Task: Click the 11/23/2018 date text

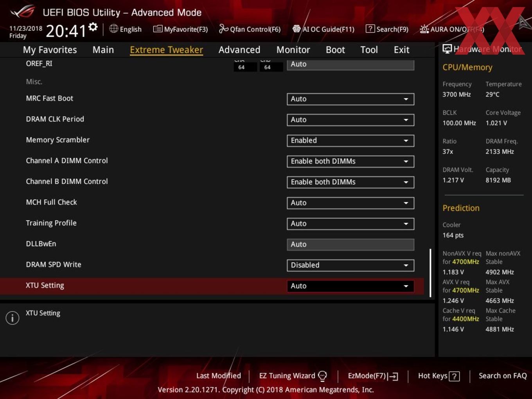Action: coord(26,28)
